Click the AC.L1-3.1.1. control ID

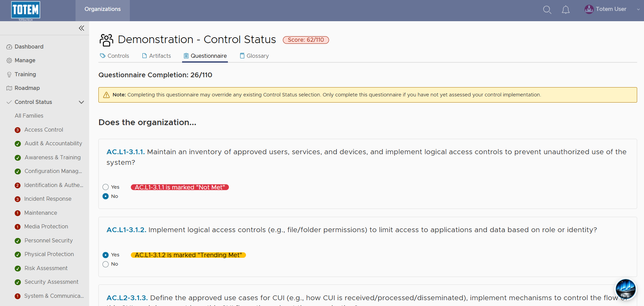(126, 152)
